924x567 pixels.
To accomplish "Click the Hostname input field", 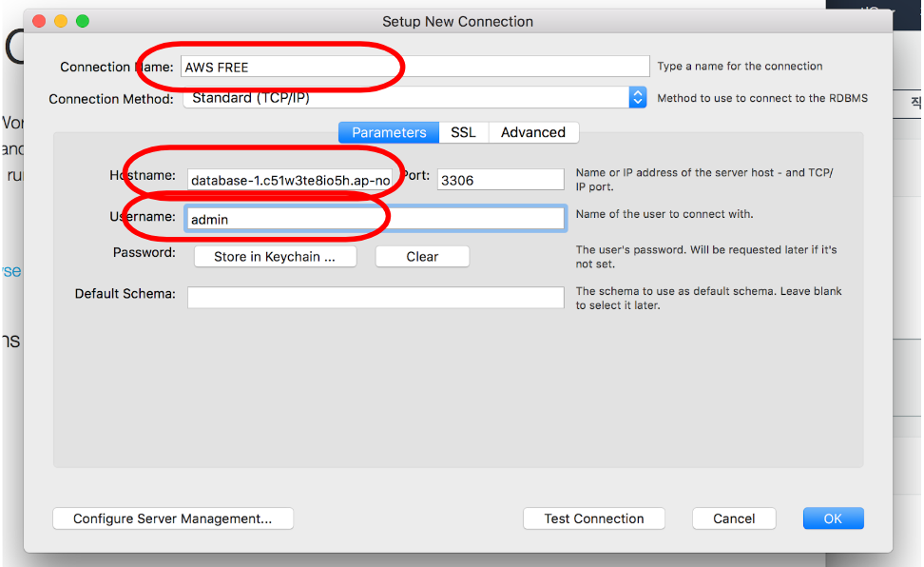I will click(290, 180).
